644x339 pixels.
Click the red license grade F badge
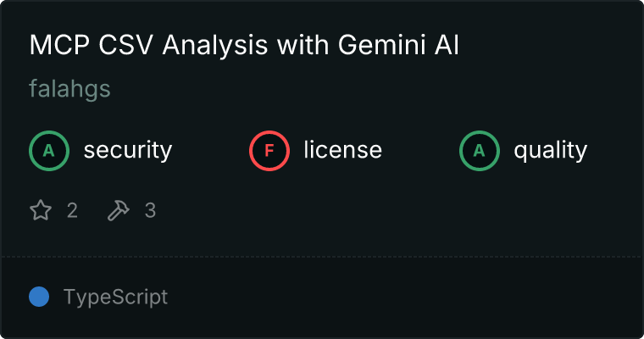(x=269, y=151)
